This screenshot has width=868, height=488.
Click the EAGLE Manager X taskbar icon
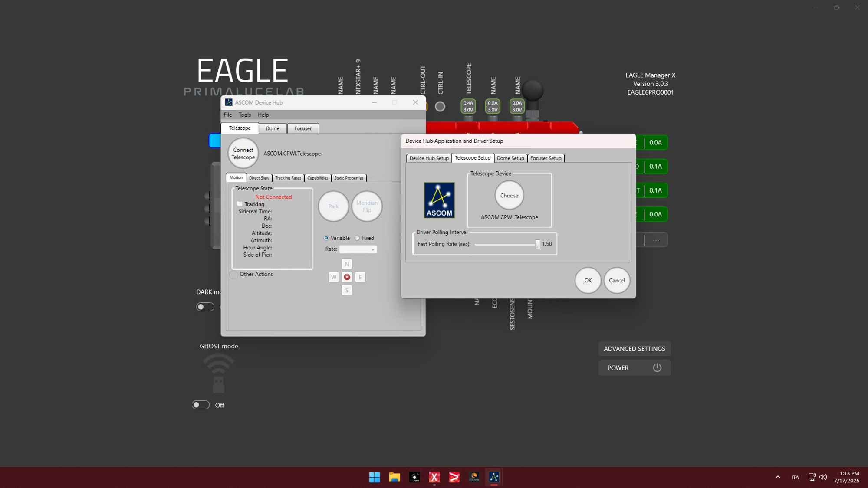(x=434, y=477)
